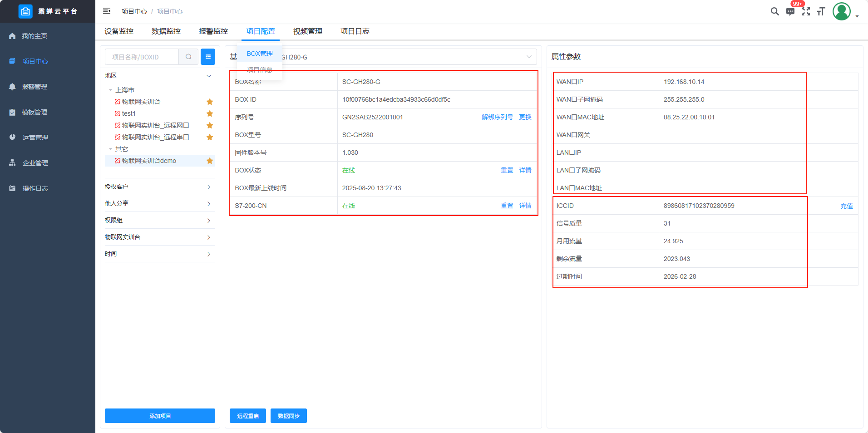Click the font size adjustment icon

821,12
